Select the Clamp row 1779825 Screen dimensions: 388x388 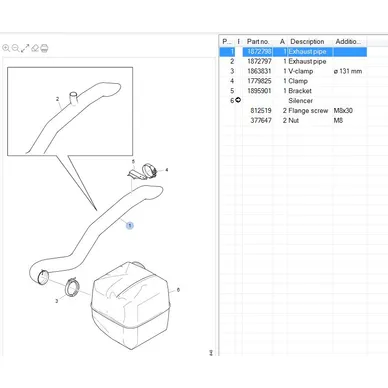pos(293,81)
